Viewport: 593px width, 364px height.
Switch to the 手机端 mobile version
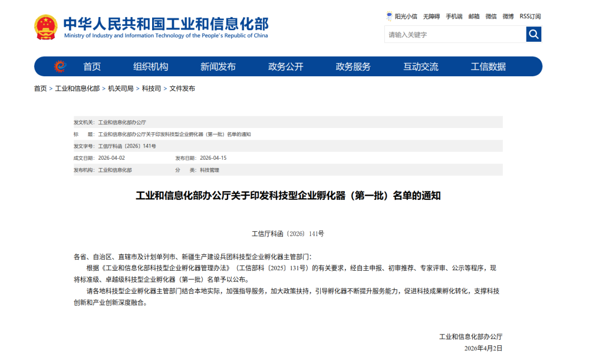454,16
